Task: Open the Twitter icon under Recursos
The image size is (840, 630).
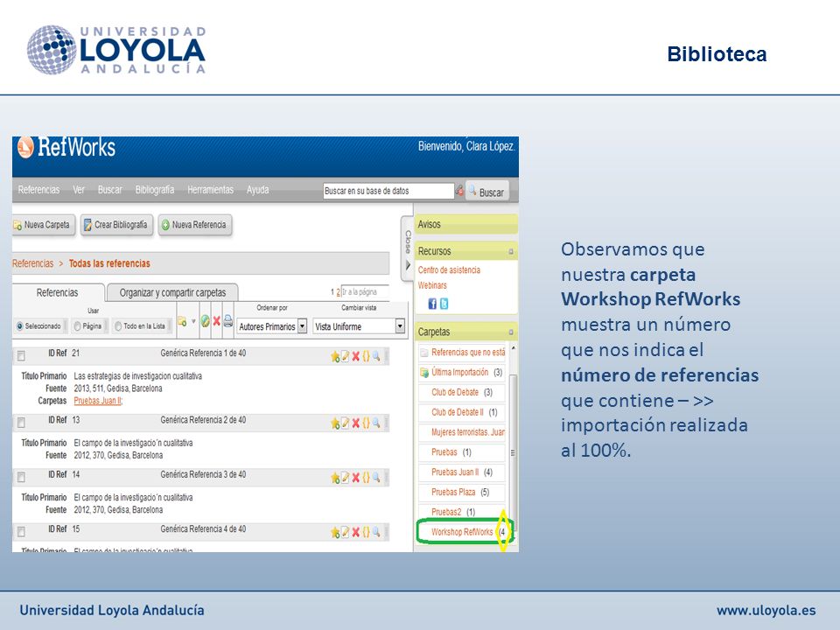Action: point(444,304)
